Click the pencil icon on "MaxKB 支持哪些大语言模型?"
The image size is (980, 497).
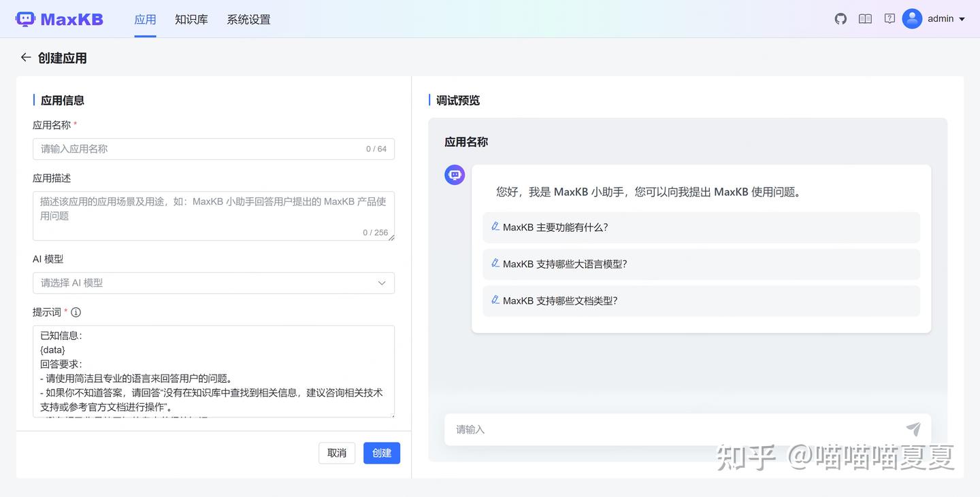tap(495, 263)
